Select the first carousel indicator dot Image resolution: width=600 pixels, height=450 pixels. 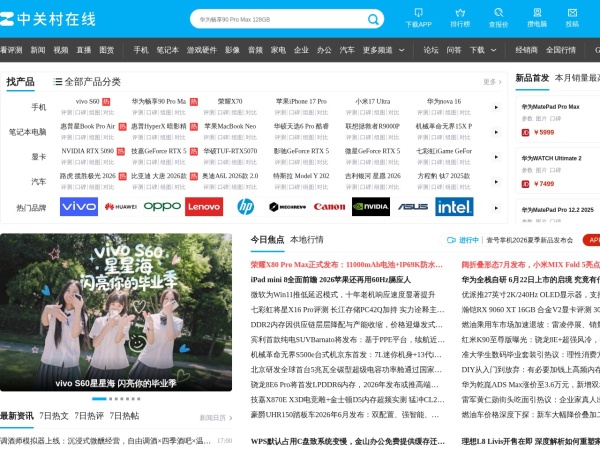click(99, 399)
